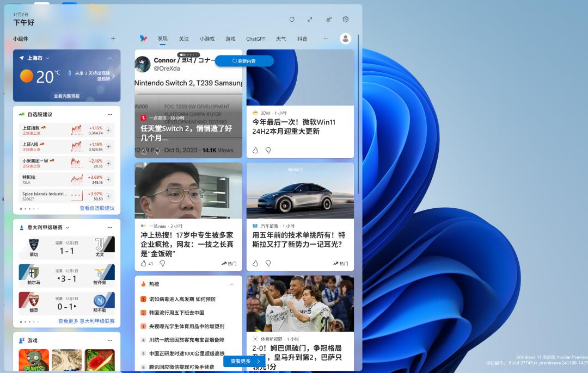Open the 莱切 vs 尤文 1-1 match
The width and height of the screenshot is (588, 373).
click(x=67, y=247)
